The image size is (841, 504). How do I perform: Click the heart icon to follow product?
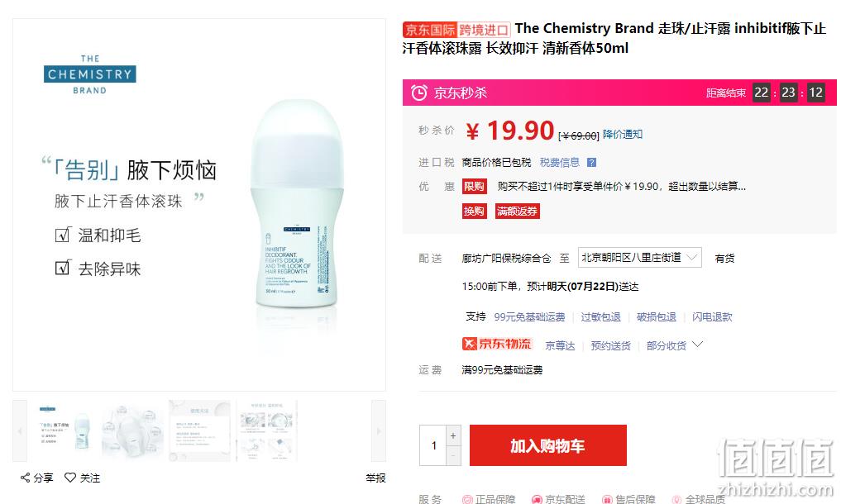pos(70,478)
